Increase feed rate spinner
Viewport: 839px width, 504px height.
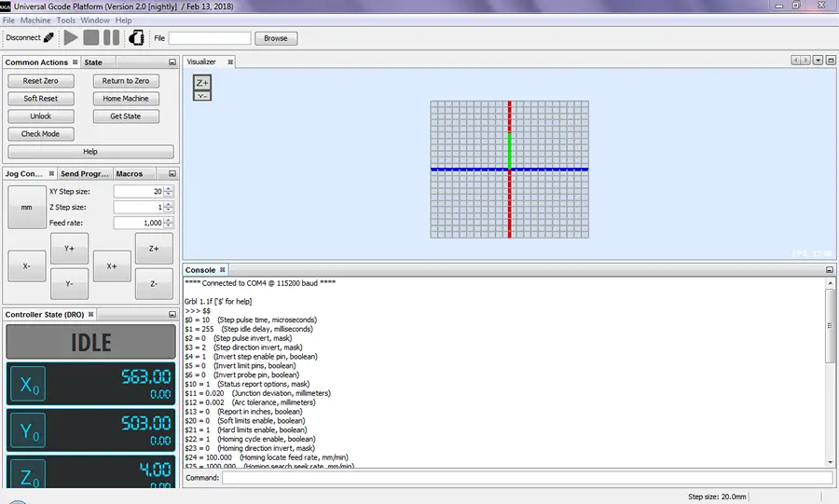click(169, 220)
